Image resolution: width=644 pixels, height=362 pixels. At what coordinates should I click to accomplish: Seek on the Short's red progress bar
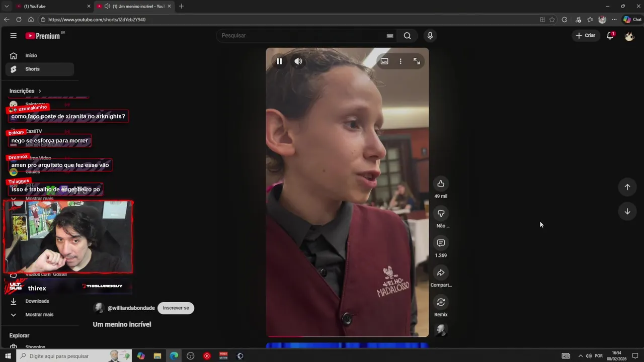tap(347, 336)
